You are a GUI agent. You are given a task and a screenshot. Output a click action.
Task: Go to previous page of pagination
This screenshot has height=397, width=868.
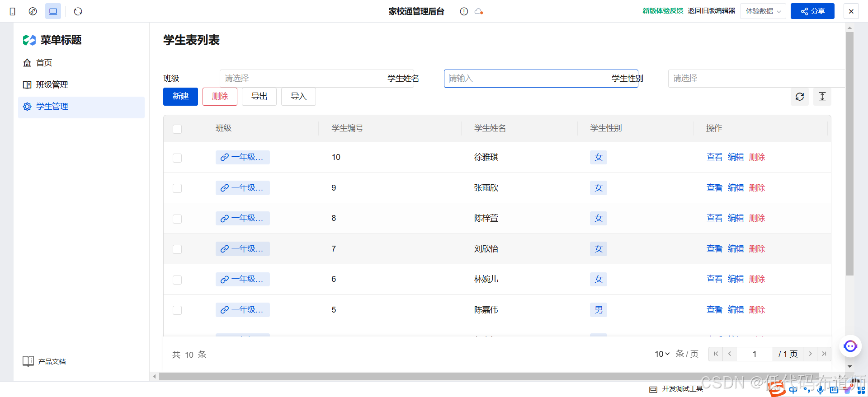(x=730, y=354)
